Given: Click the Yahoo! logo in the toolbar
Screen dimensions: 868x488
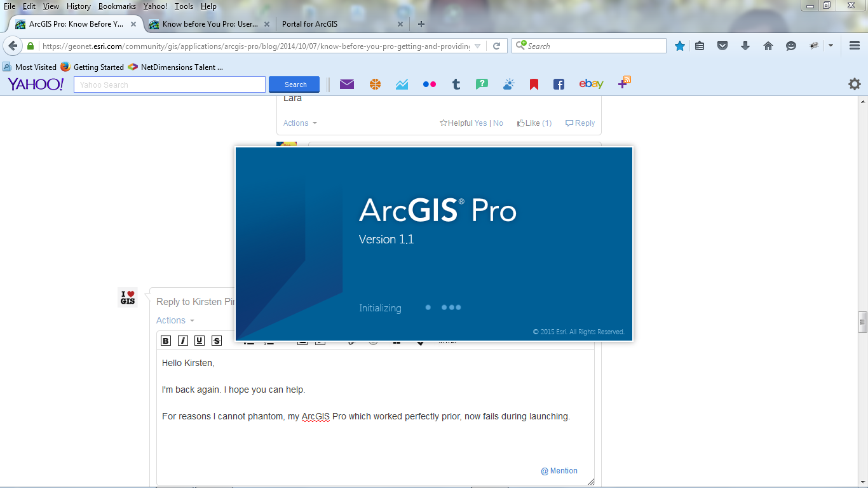Looking at the screenshot, I should click(x=36, y=85).
